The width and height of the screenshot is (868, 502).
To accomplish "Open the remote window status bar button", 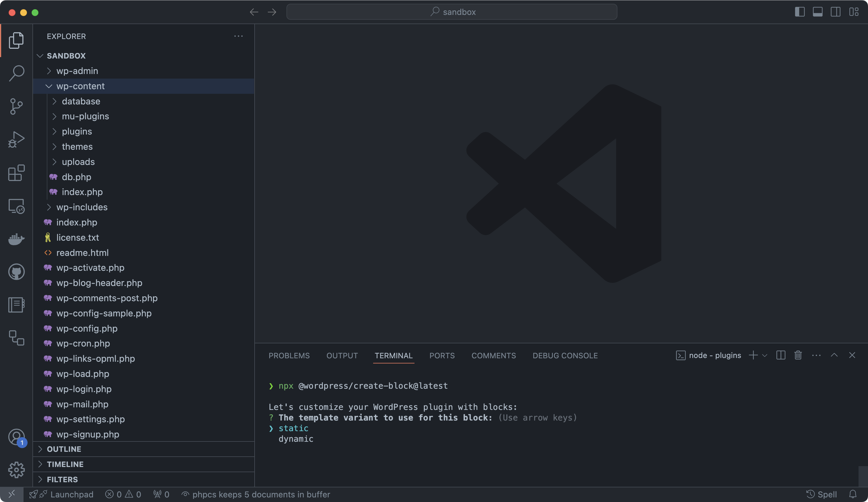I will 12,495.
